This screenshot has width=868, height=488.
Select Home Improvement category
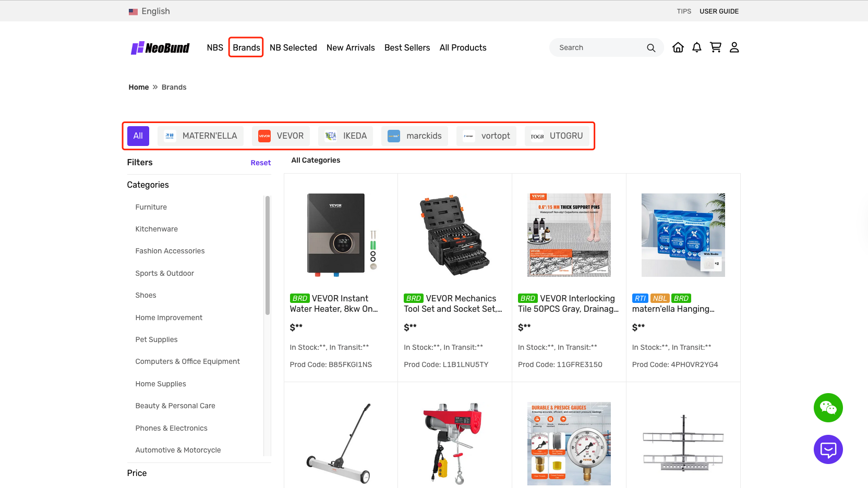(169, 318)
